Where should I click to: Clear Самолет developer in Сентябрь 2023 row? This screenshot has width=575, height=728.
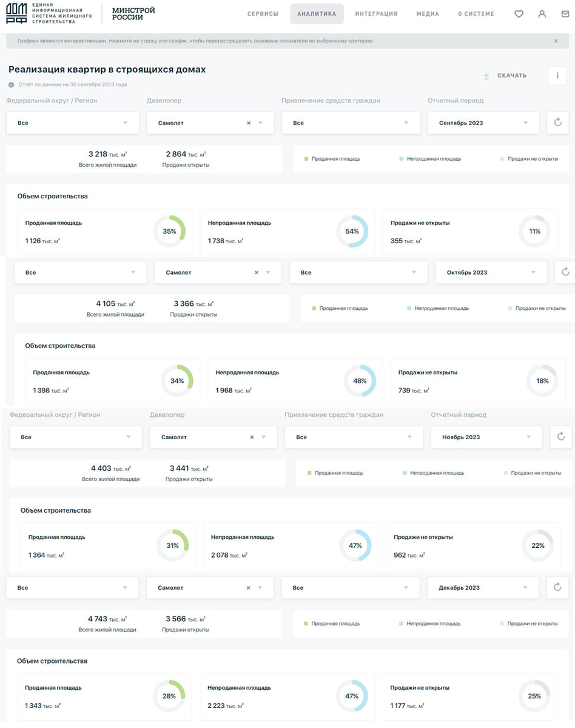(249, 123)
